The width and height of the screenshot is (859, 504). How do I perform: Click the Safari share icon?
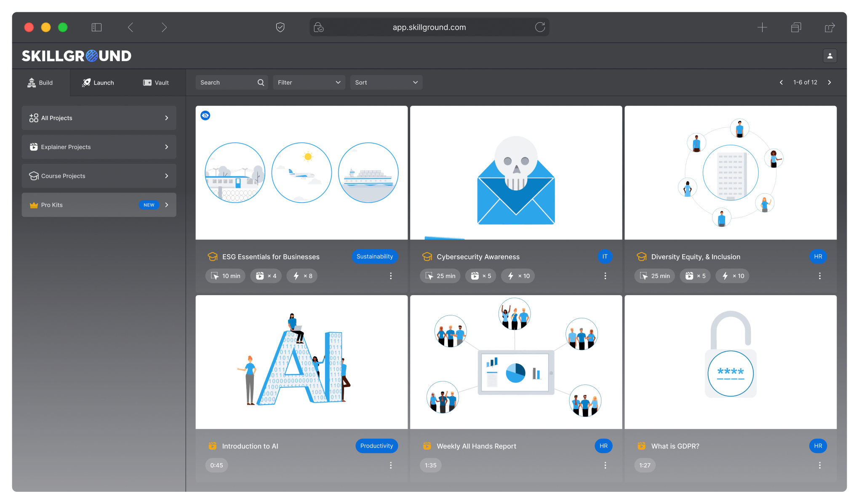pyautogui.click(x=829, y=27)
